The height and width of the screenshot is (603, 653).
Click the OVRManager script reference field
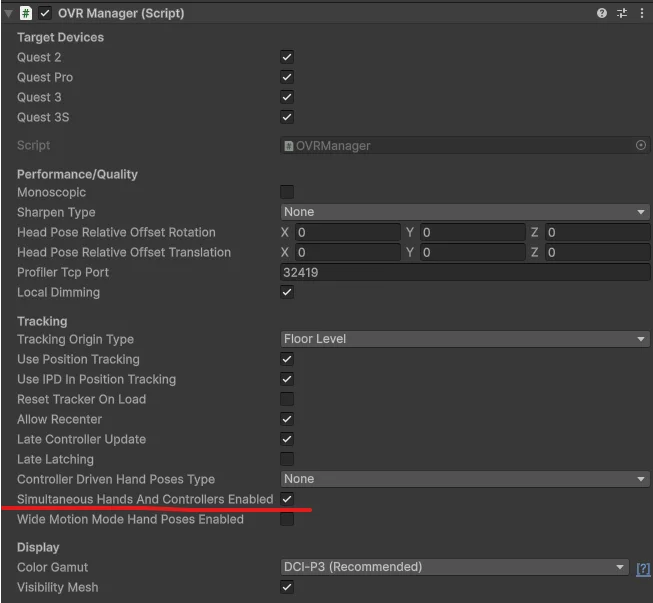click(x=465, y=145)
